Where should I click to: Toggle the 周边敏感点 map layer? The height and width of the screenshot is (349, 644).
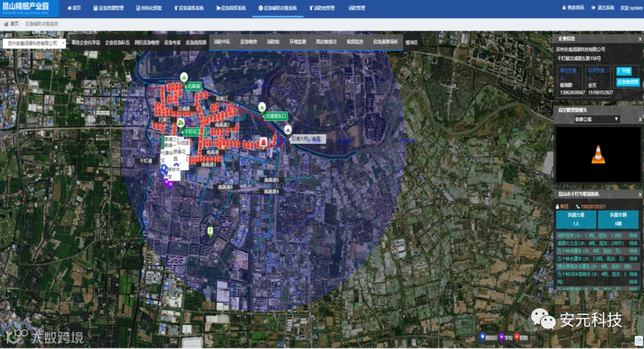click(x=326, y=42)
